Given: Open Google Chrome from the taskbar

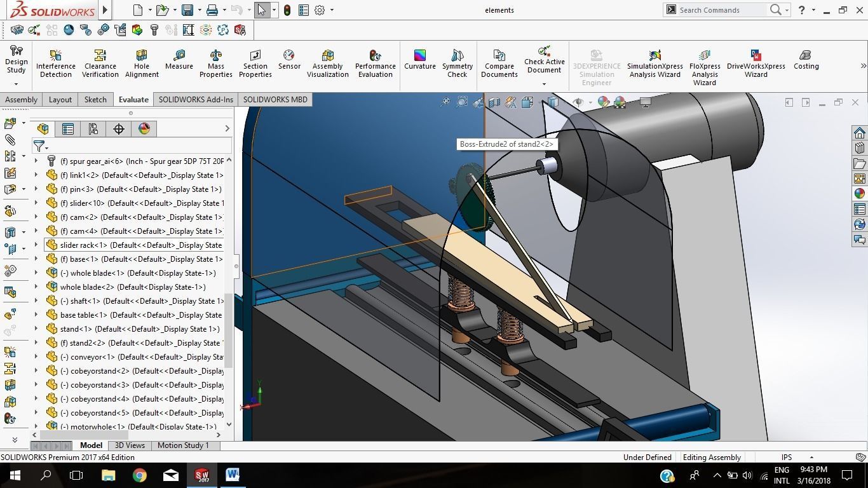Looking at the screenshot, I should [x=139, y=475].
